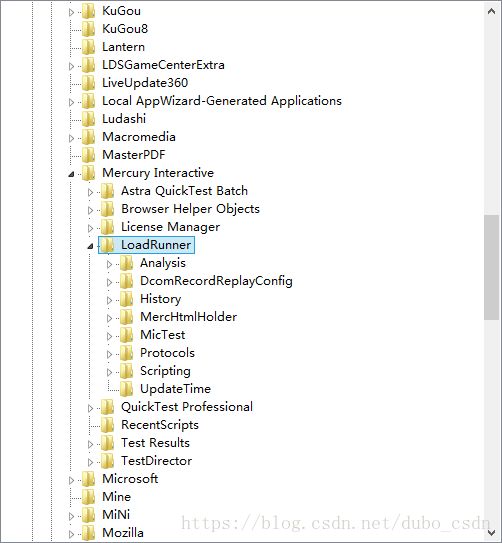Click the vertical scrollbar thumb
This screenshot has height=543, width=502.
[x=491, y=267]
